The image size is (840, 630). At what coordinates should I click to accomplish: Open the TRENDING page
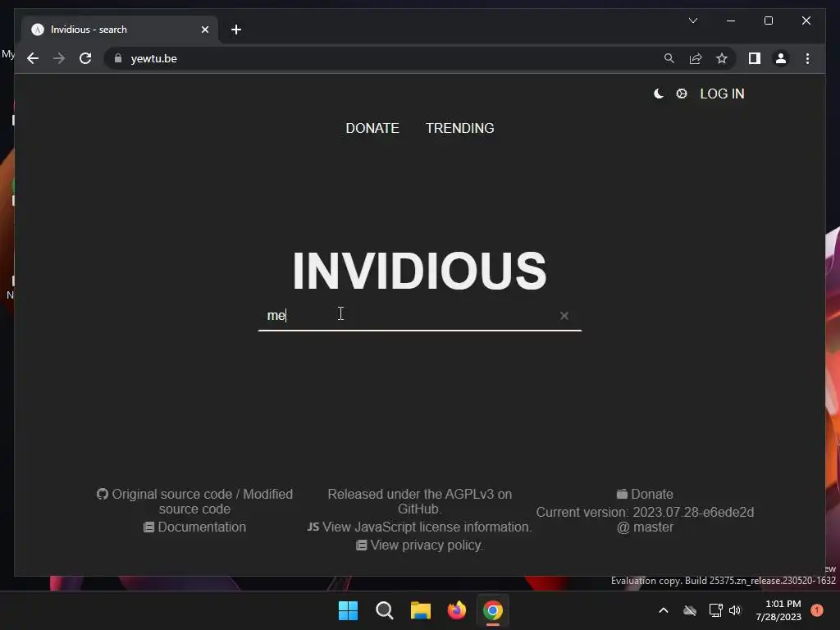point(459,128)
